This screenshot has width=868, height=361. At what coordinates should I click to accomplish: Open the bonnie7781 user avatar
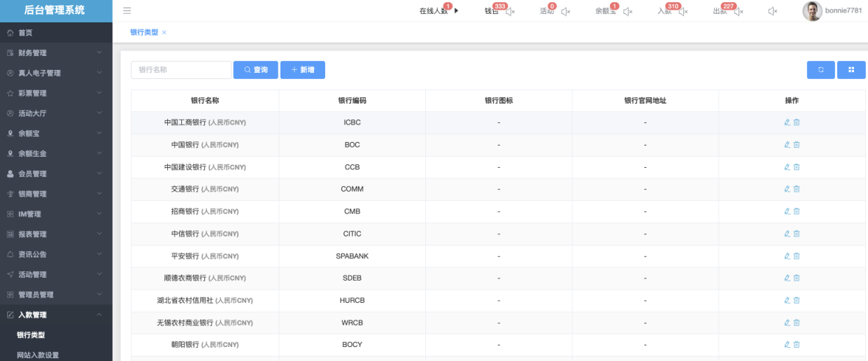click(x=812, y=11)
